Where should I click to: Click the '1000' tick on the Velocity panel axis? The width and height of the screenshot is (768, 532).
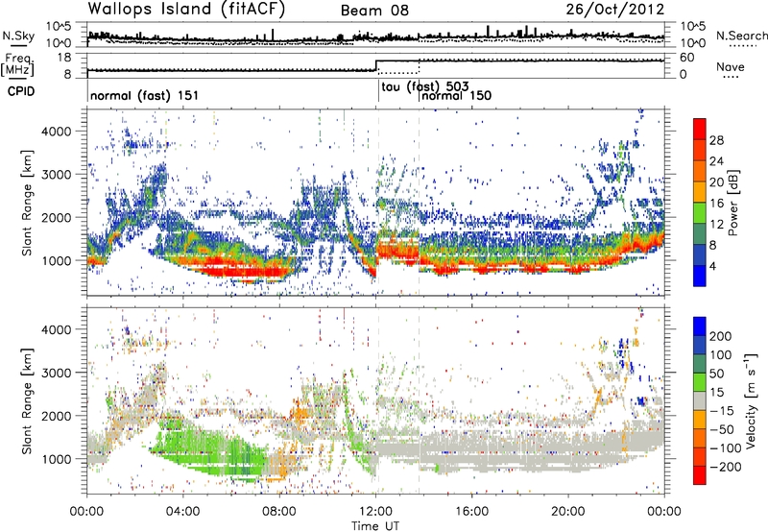(x=56, y=459)
